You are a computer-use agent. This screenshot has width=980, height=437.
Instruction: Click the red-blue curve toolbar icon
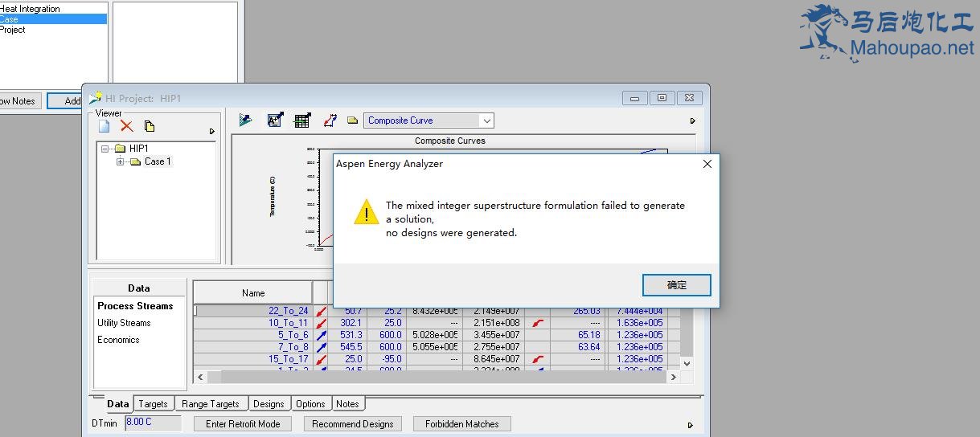tap(330, 120)
